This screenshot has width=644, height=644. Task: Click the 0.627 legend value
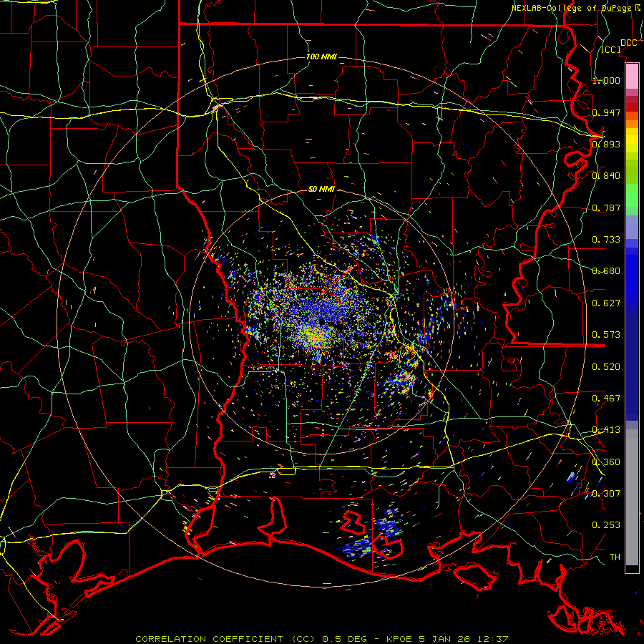tap(606, 303)
